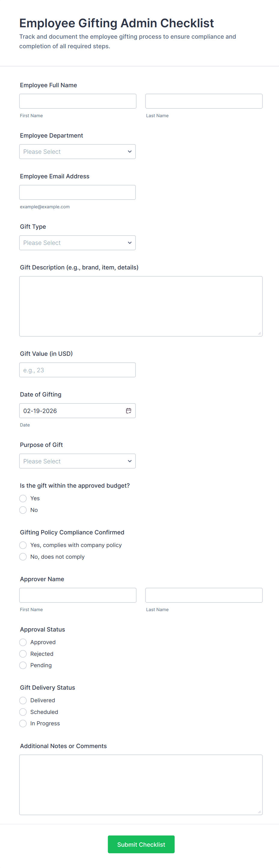Viewport: 279px width, 868px height.
Task: Open the Date of Gifting calendar icon
Action: point(128,410)
